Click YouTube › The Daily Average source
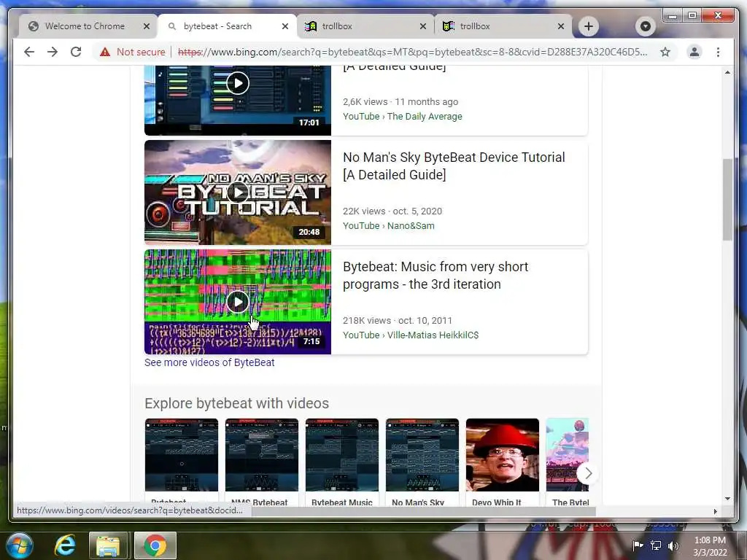 [x=403, y=116]
